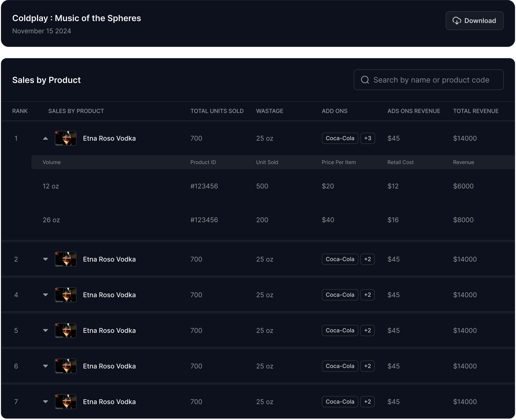Click the +3 add-ons badge

click(367, 138)
